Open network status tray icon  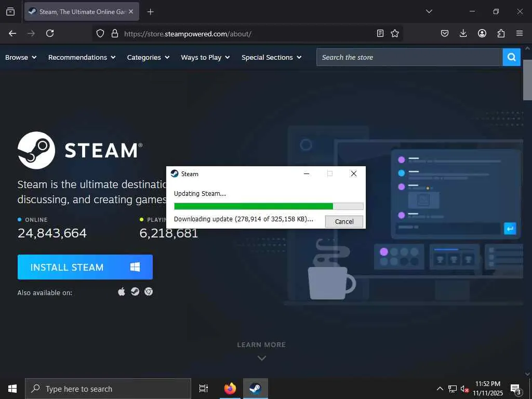[x=453, y=389]
